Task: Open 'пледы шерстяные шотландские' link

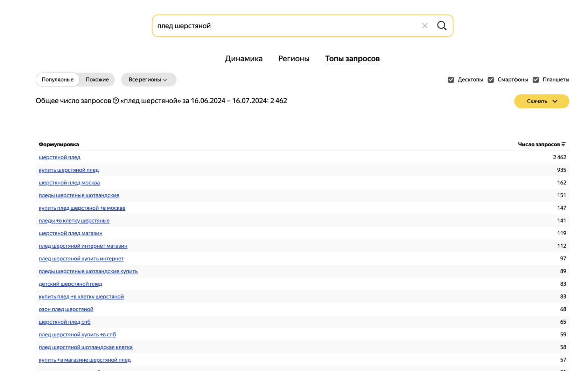Action: tap(79, 195)
